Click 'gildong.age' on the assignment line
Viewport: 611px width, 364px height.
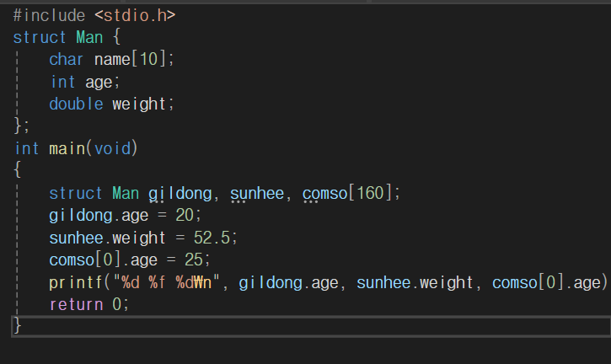(99, 216)
